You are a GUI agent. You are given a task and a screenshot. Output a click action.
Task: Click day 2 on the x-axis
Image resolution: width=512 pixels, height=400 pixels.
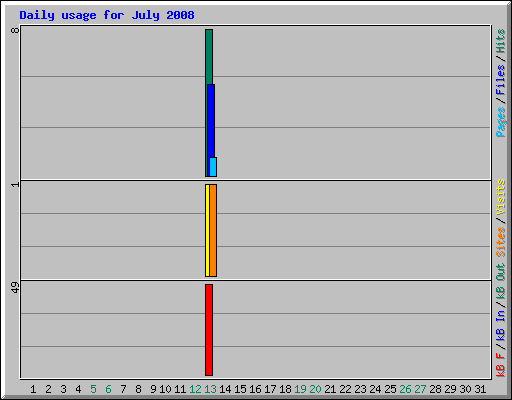pyautogui.click(x=48, y=389)
